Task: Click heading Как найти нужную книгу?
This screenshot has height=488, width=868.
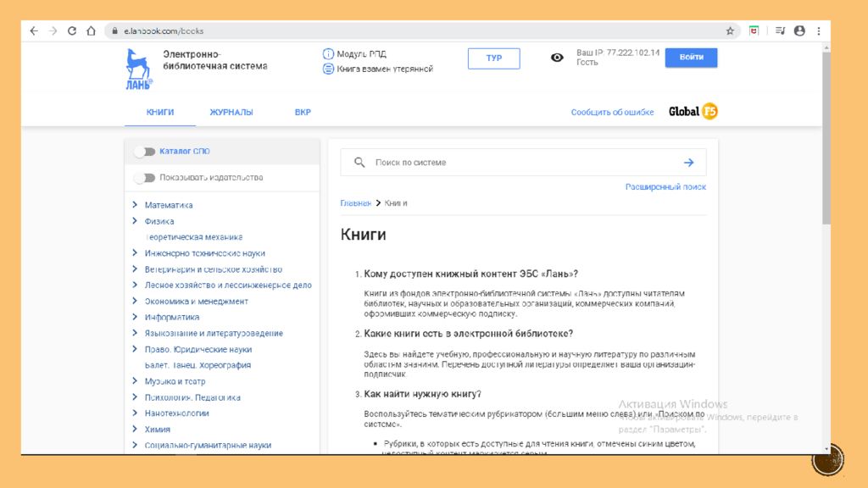Action: (x=422, y=394)
